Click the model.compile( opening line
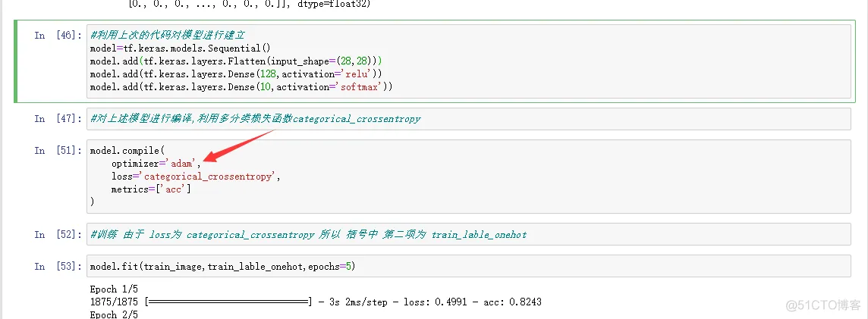Screen dimensions: 868x319 [127, 150]
